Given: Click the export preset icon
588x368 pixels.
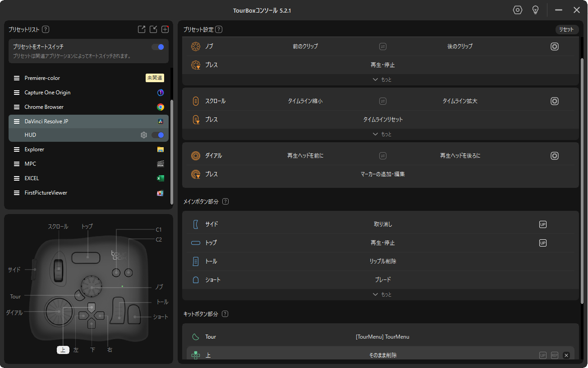Looking at the screenshot, I should coord(142,29).
